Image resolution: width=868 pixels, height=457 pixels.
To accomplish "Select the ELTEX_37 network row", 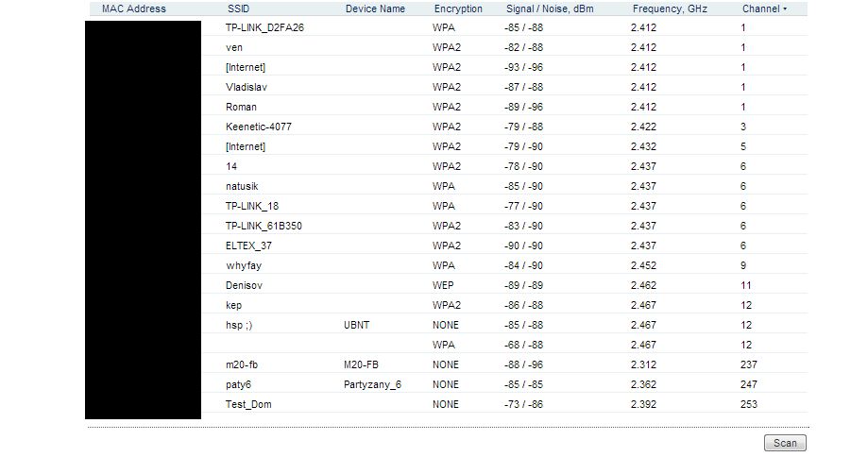I will (x=248, y=245).
